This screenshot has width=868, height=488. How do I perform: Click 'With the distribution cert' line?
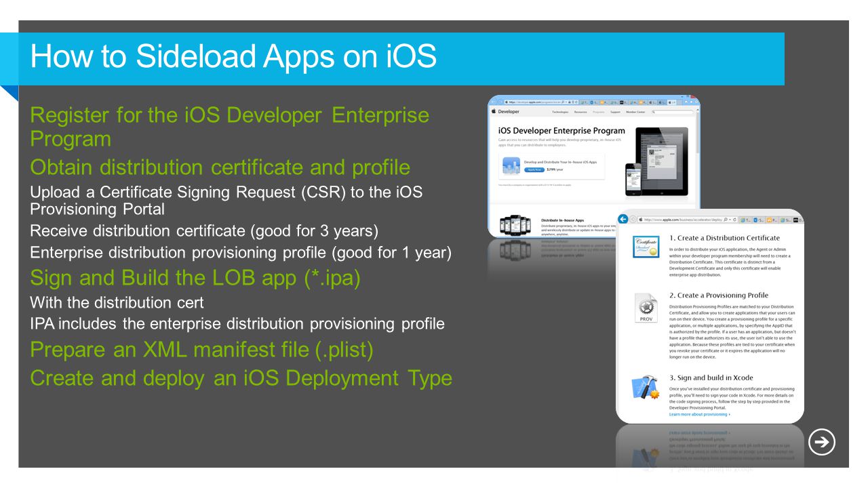pos(117,302)
